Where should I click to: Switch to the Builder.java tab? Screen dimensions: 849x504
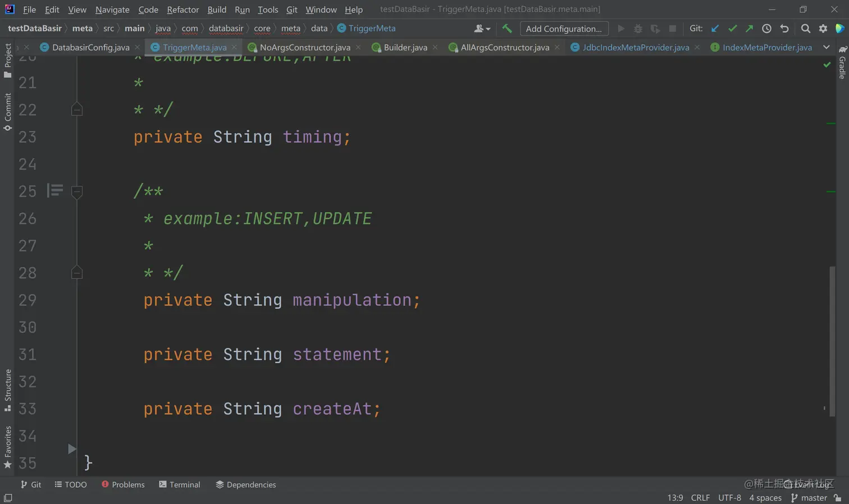[x=405, y=48]
